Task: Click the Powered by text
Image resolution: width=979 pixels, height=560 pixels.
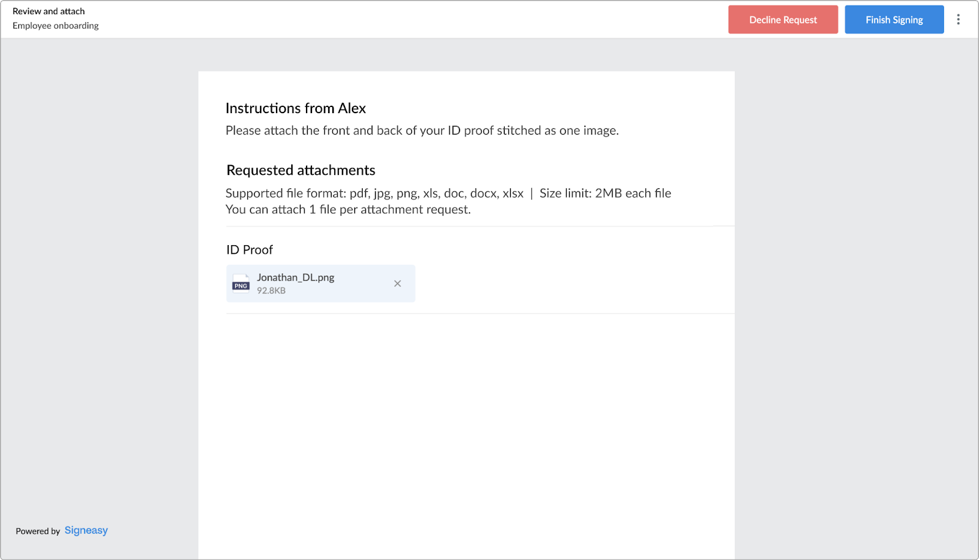Action: tap(38, 531)
